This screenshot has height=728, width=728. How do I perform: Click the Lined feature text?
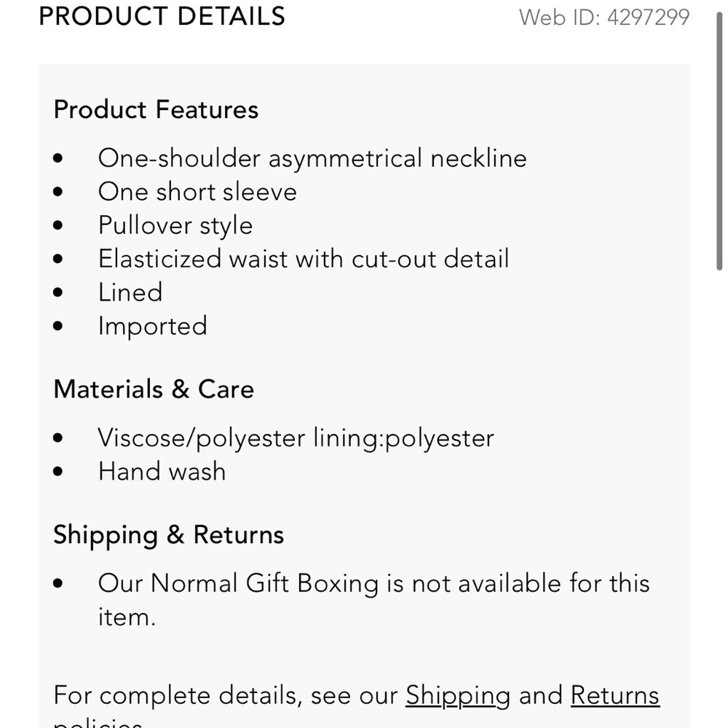[x=130, y=292]
